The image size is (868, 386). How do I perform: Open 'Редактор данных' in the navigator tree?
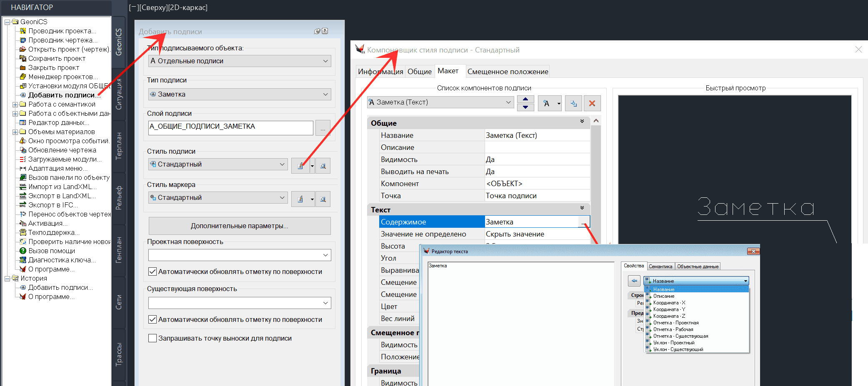tap(58, 122)
